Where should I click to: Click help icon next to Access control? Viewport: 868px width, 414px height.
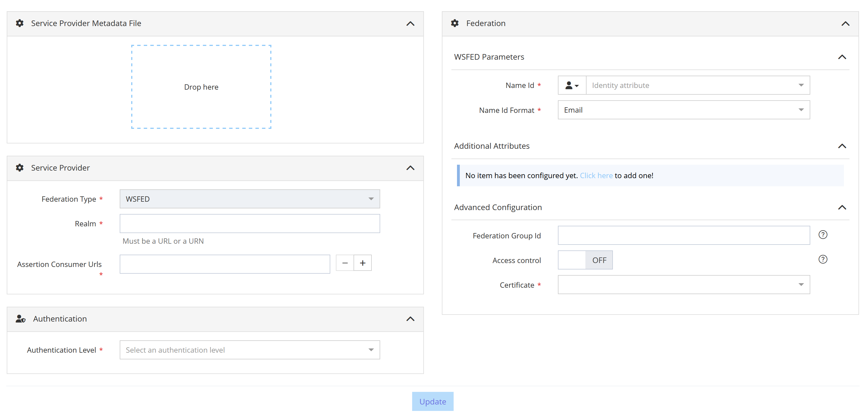coord(823,259)
